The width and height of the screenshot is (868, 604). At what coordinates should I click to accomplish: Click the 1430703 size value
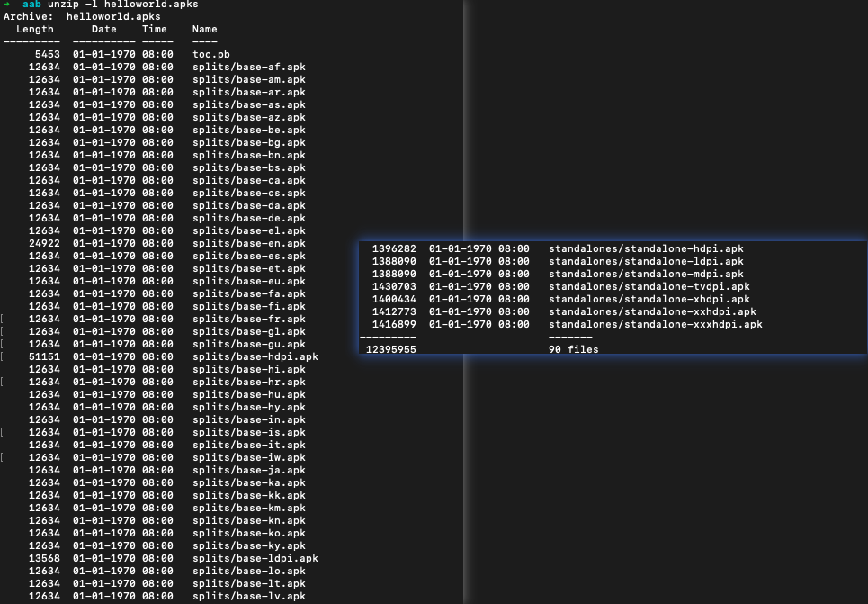(393, 287)
